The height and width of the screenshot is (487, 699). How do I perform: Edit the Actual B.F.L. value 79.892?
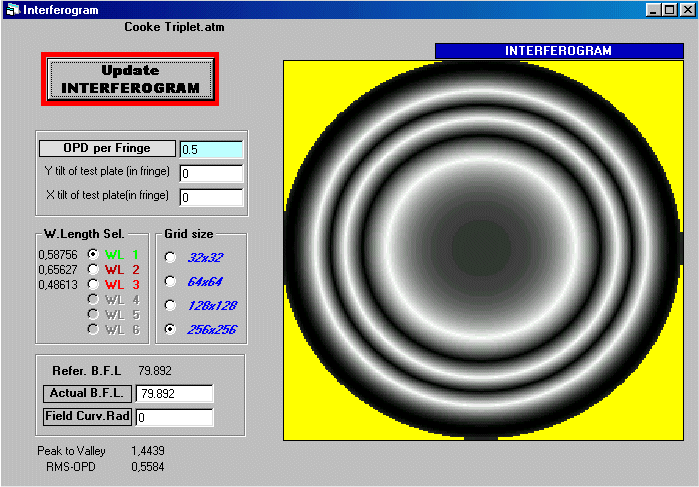174,393
